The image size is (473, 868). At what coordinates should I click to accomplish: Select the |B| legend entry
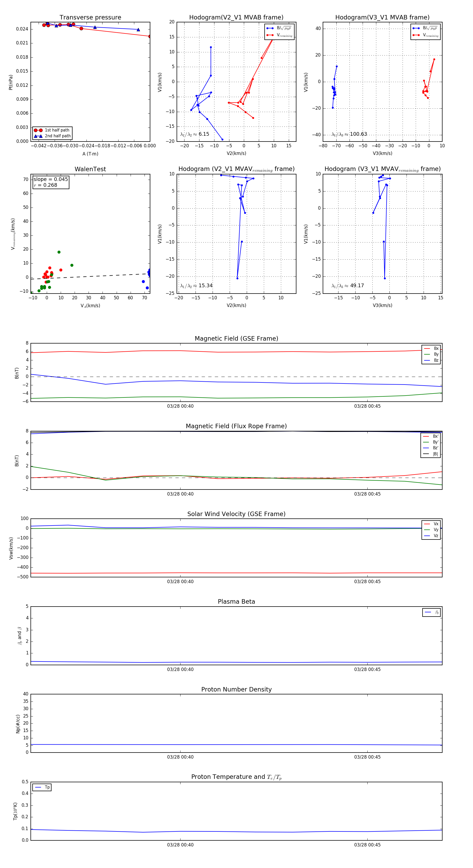(x=431, y=454)
